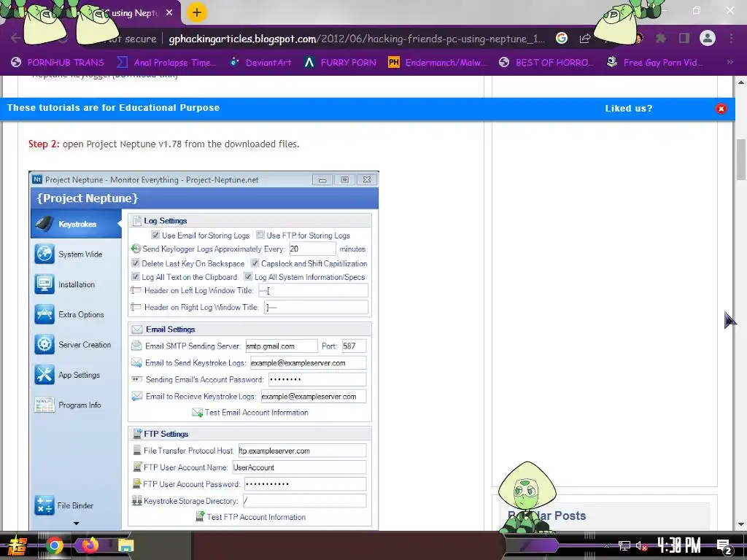
Task: Open the Chrome profile avatar
Action: click(708, 38)
